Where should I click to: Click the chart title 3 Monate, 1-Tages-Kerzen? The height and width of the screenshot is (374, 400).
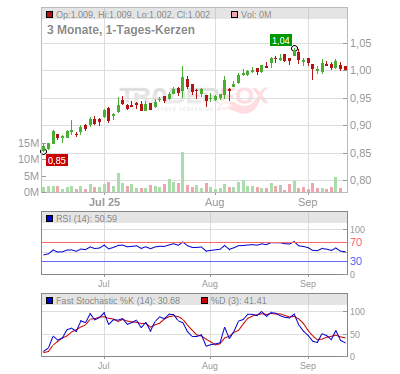coord(121,30)
